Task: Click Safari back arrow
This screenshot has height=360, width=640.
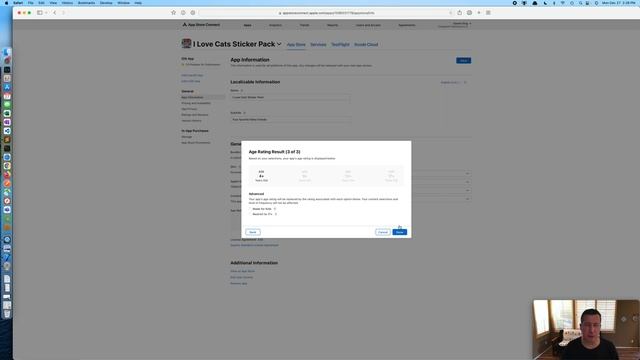Action: click(55, 13)
